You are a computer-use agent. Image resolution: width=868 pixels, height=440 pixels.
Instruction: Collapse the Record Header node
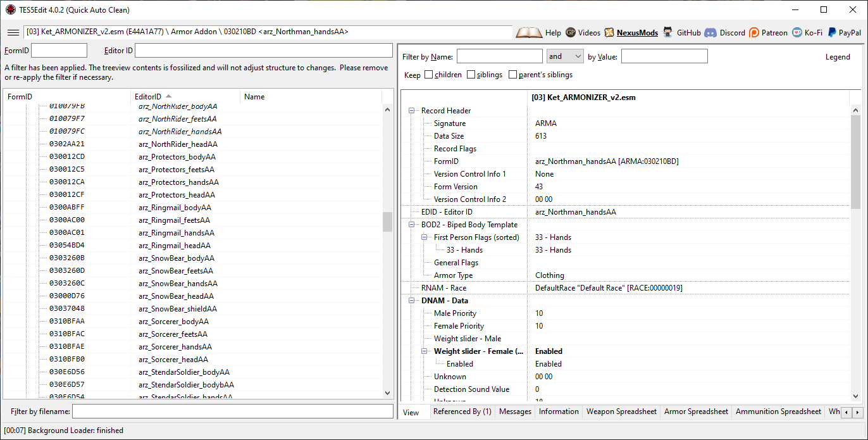coord(412,111)
